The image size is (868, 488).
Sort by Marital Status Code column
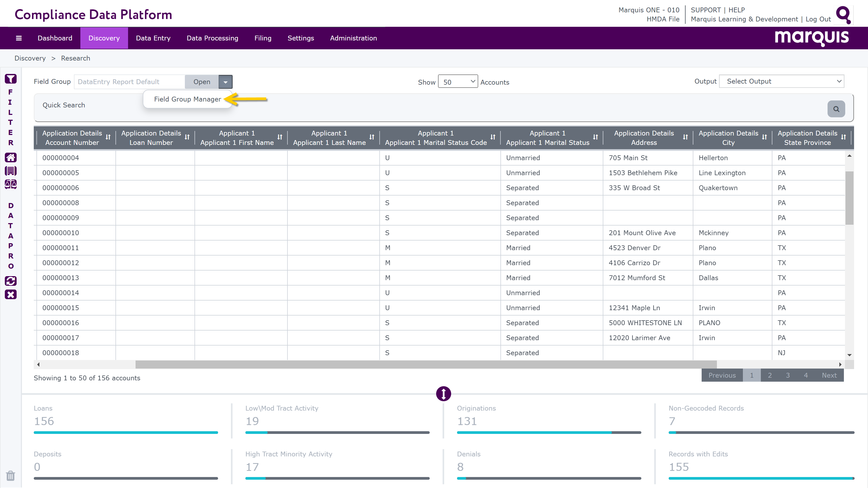(493, 137)
